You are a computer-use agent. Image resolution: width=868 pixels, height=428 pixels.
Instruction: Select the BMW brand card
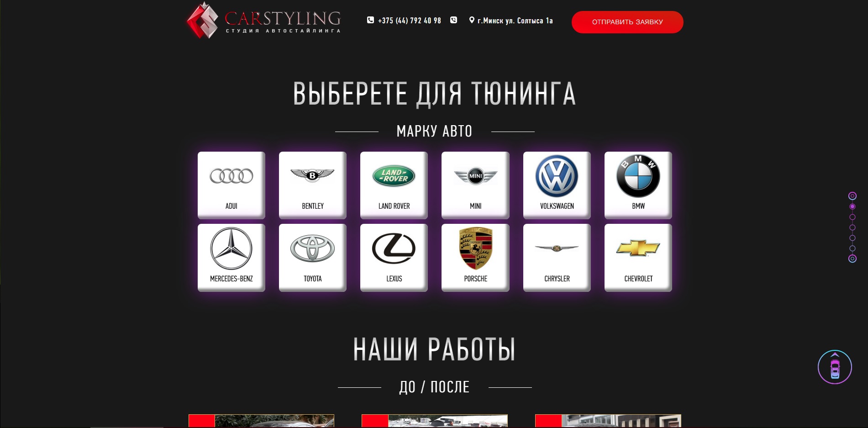pyautogui.click(x=638, y=185)
